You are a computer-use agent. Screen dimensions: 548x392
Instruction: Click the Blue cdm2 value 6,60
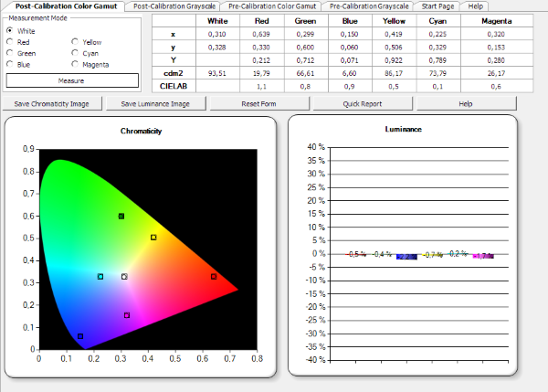(350, 73)
